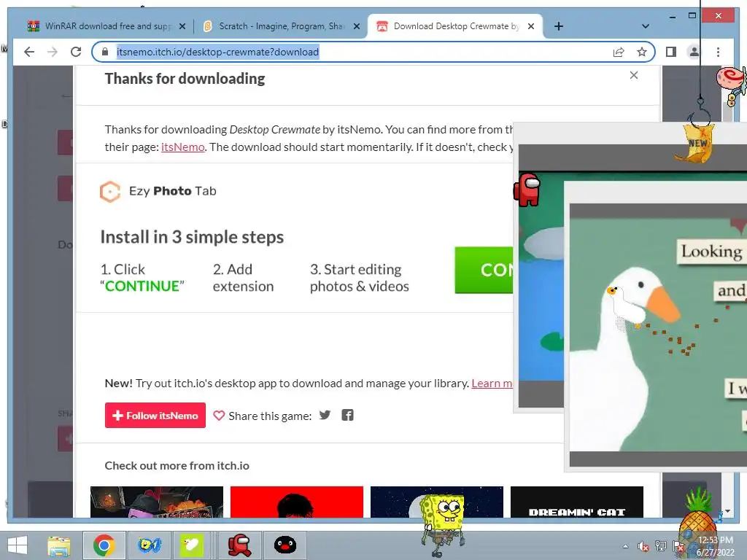Click the red crewmate desktop pet

(527, 190)
